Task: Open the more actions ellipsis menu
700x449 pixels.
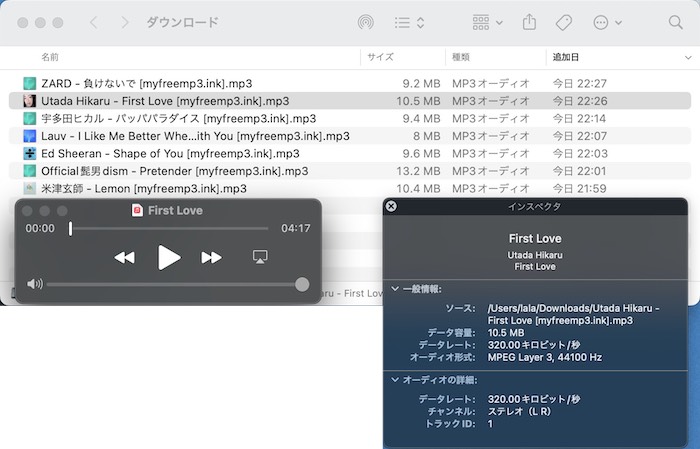Action: tap(607, 22)
